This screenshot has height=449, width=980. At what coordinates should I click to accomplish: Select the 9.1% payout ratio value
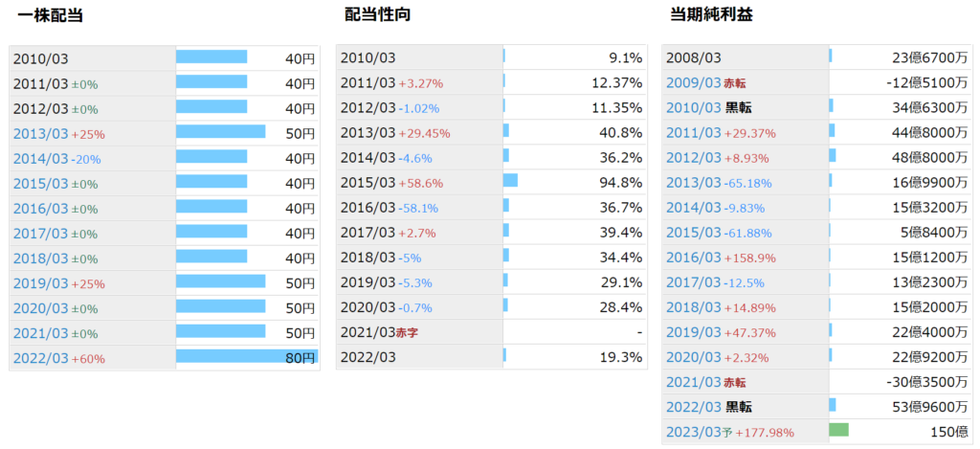pos(626,58)
